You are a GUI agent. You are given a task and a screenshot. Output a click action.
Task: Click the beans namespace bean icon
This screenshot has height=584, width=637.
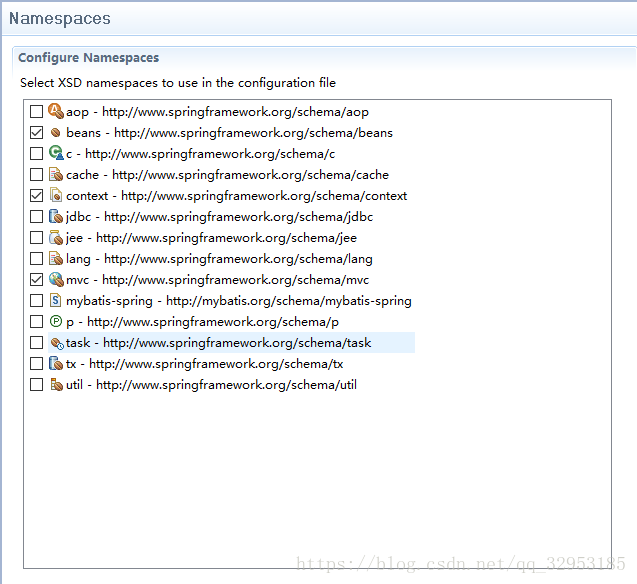click(x=56, y=132)
